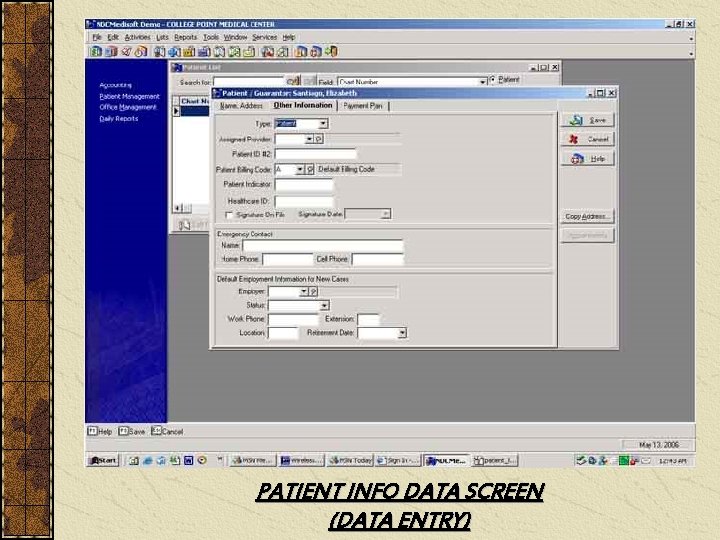720x540 pixels.
Task: Switch to the Name, Address tab
Action: tap(241, 106)
